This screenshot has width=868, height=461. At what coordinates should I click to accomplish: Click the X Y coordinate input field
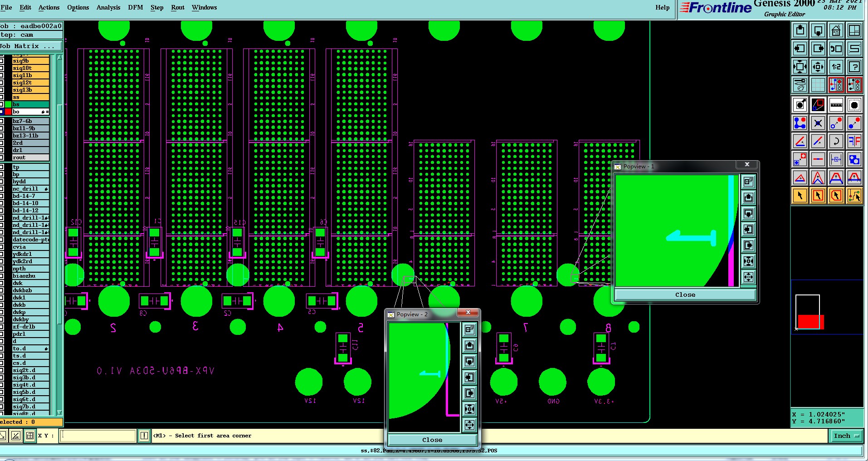point(98,436)
